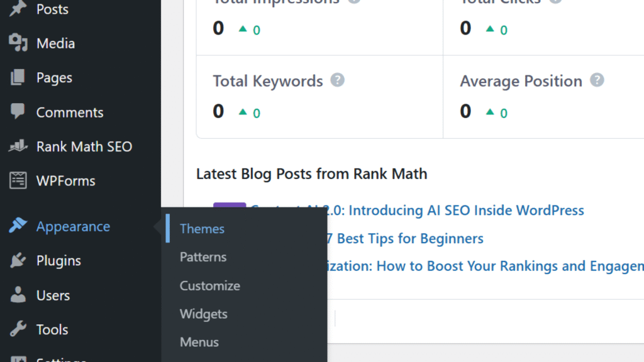Click the Users person icon
Viewport: 644px width, 362px height.
[18, 295]
